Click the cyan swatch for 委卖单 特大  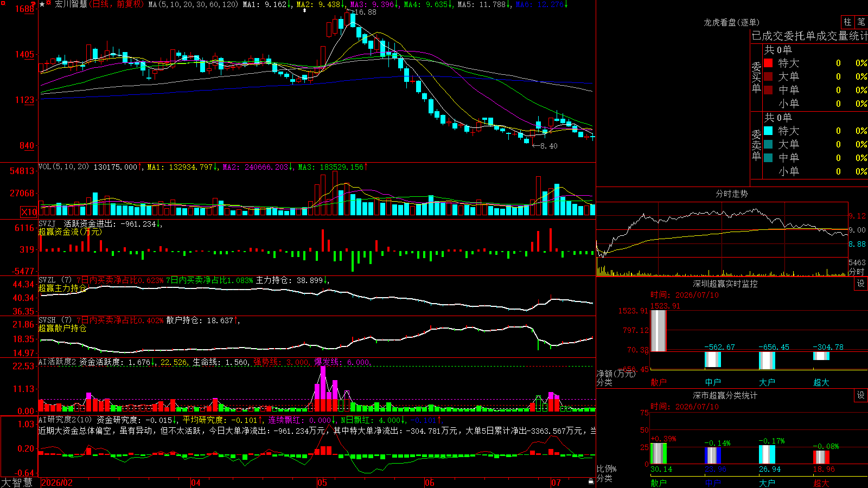[768, 131]
